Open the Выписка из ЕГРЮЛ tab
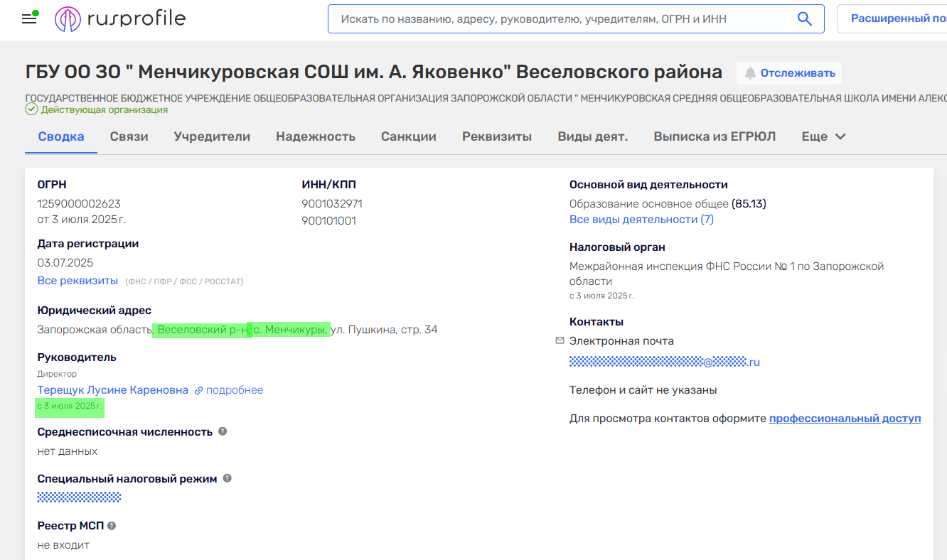The image size is (947, 560). (715, 136)
